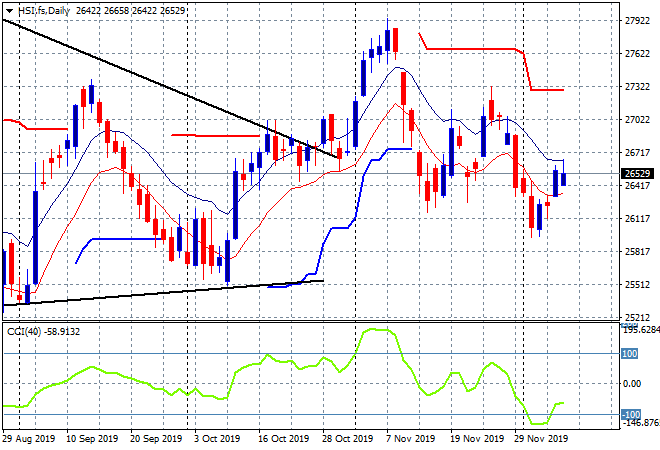Click the 25212 price axis label
The image size is (660, 450).
click(x=637, y=317)
